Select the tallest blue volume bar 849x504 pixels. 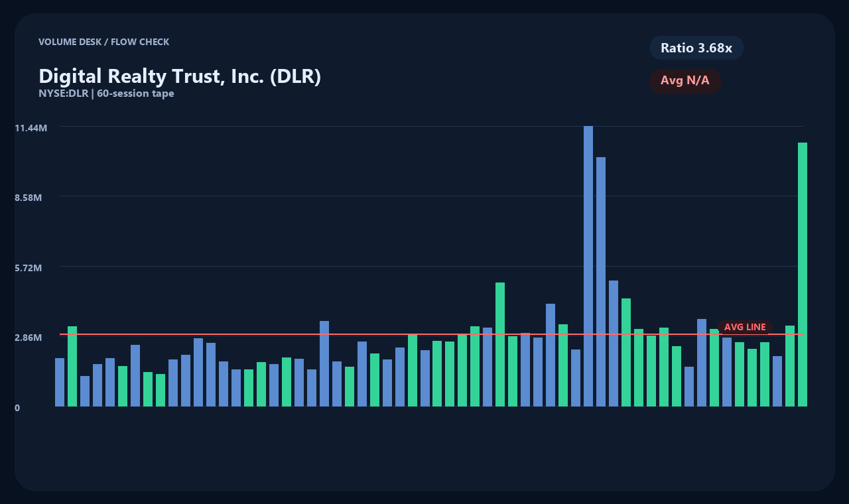(588, 266)
